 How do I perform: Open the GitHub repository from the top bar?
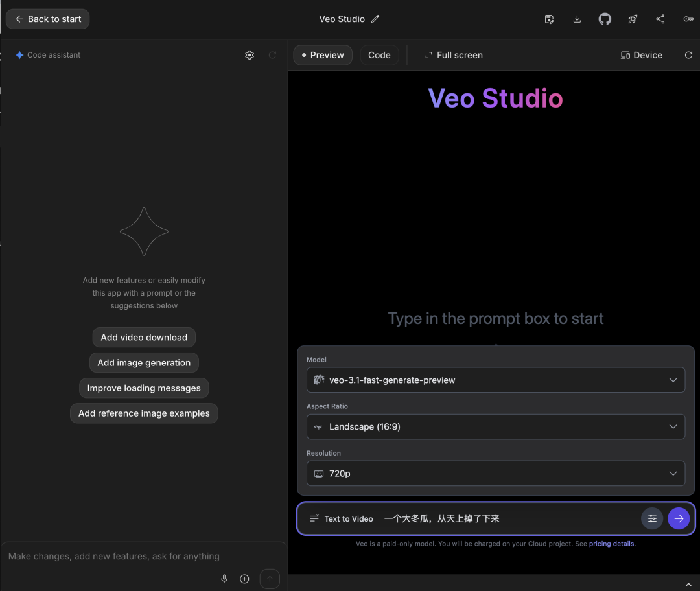click(x=605, y=19)
